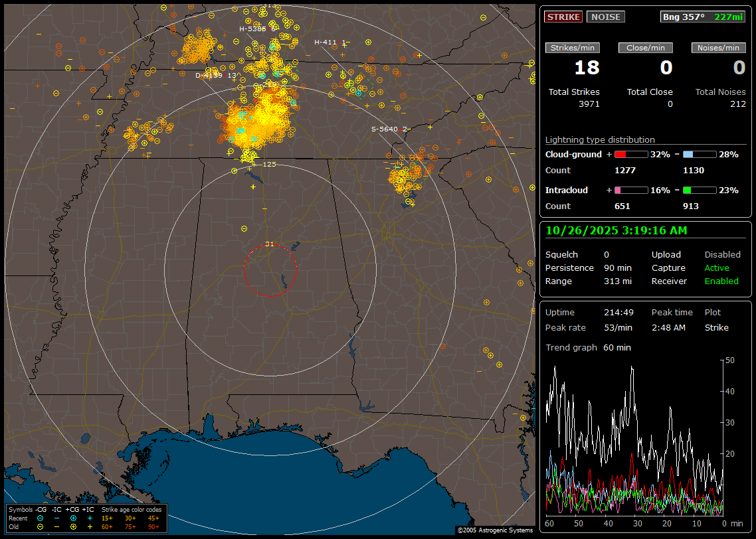Click the Recent +CG cyan legend symbol
Image resolution: width=756 pixels, height=539 pixels.
(x=73, y=518)
